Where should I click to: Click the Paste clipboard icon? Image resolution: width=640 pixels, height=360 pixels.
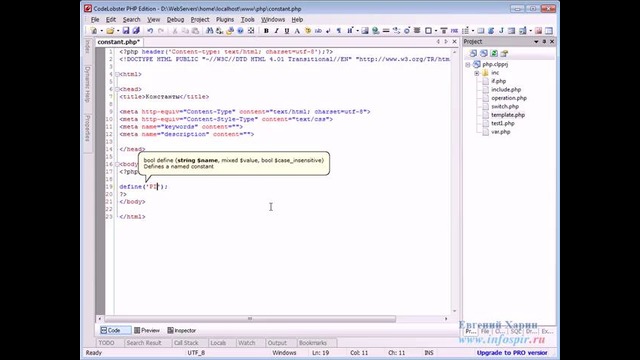click(x=196, y=31)
